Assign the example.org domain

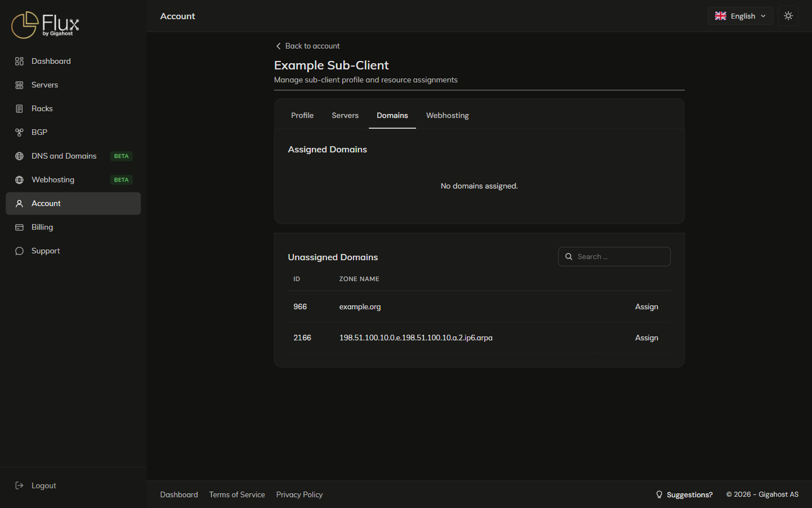tap(647, 306)
